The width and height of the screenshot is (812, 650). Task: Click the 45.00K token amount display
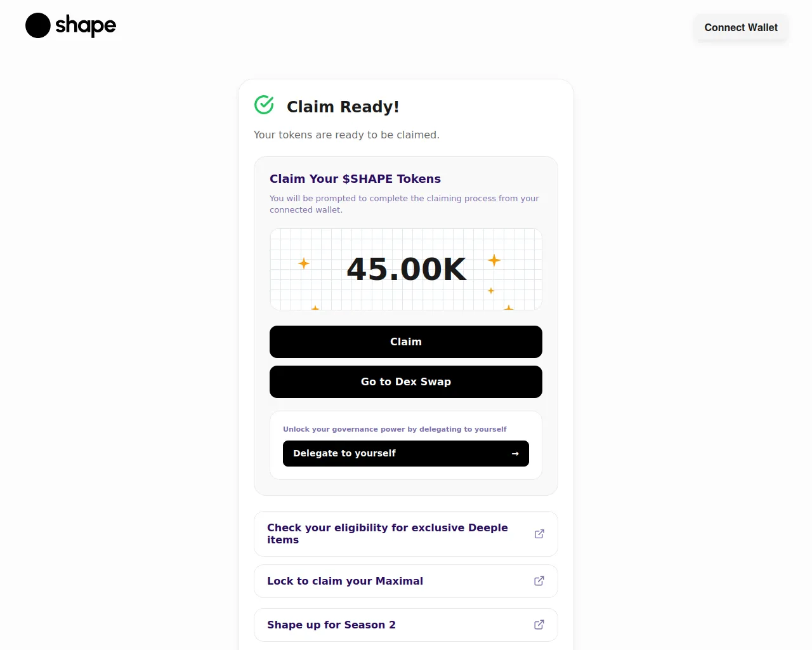coord(406,269)
